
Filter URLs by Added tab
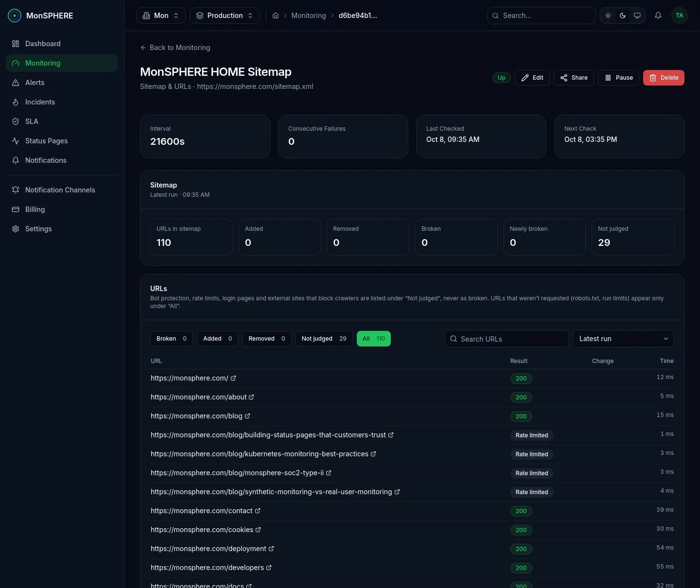pos(217,339)
